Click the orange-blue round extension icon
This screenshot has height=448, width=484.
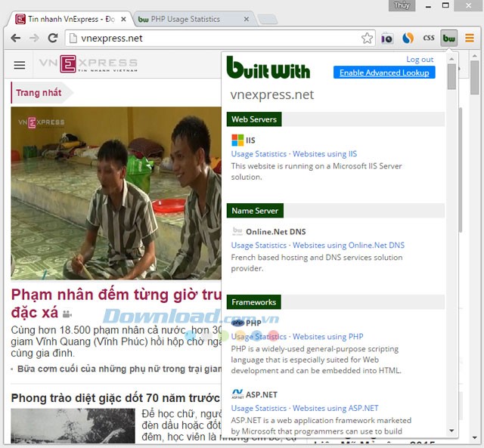click(x=408, y=38)
